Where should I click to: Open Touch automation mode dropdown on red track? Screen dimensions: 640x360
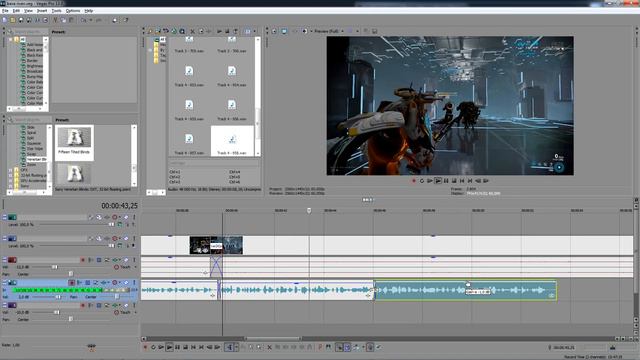pyautogui.click(x=136, y=267)
